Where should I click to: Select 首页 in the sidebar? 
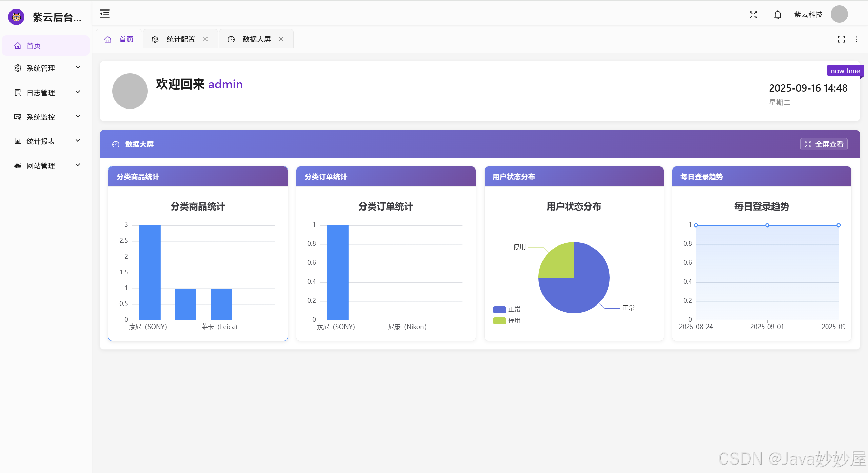[x=46, y=45]
